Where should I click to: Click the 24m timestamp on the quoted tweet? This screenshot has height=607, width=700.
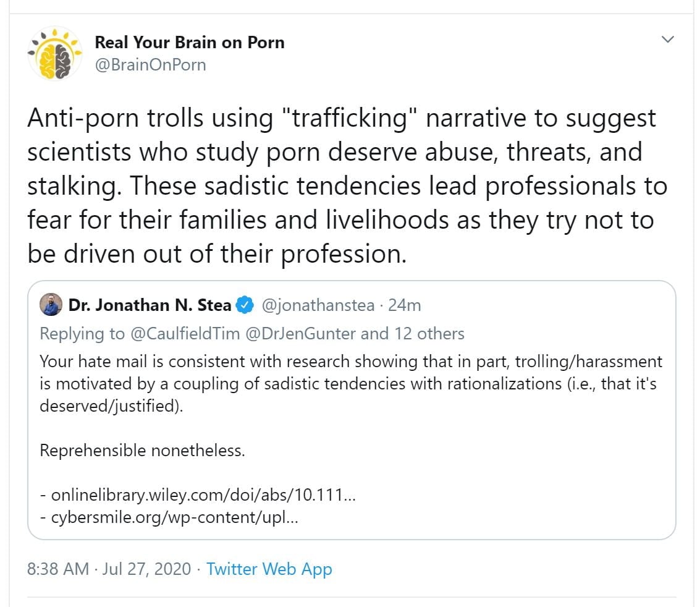405,305
